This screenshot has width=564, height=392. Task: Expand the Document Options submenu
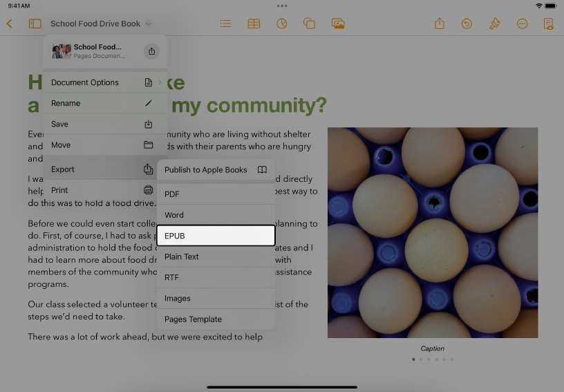pos(105,82)
